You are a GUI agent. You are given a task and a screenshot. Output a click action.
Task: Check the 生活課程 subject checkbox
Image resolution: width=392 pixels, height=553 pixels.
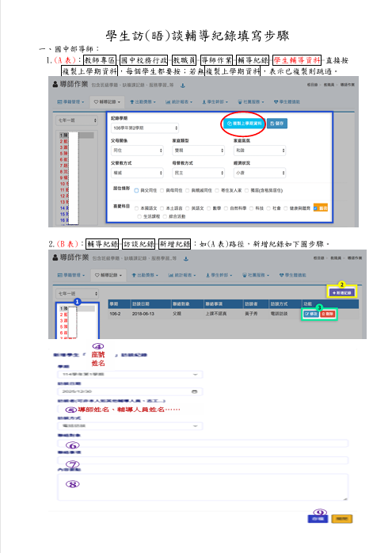point(139,216)
